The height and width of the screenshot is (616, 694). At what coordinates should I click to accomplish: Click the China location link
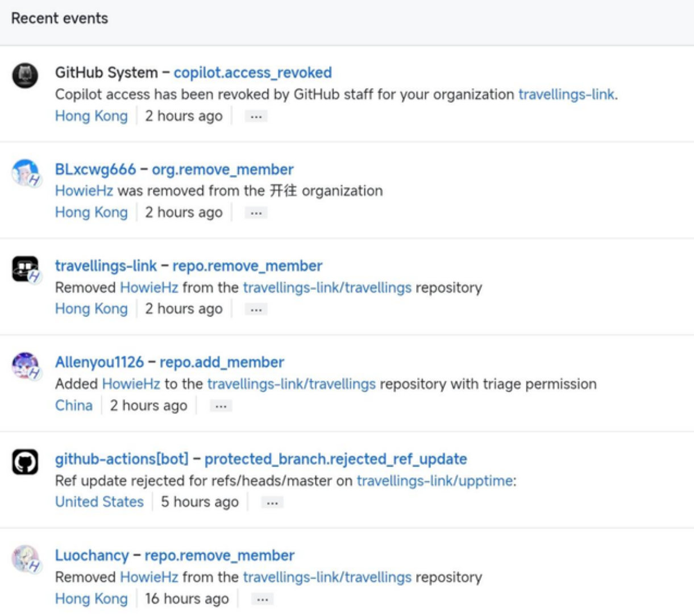(x=74, y=406)
